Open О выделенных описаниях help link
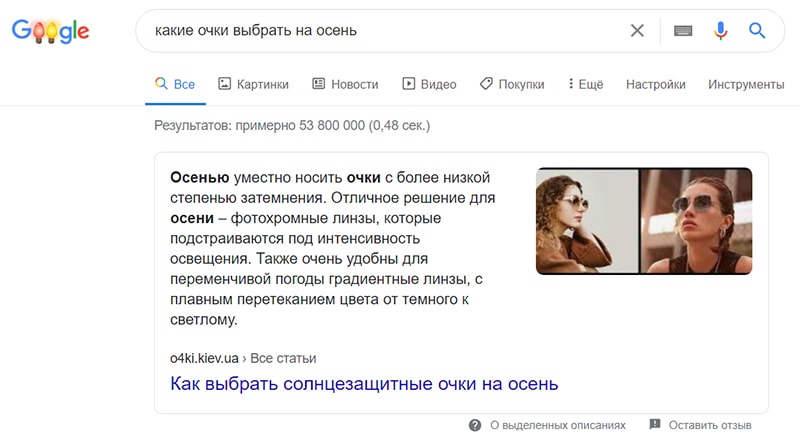Viewport: 800px width, 444px height. tap(558, 425)
